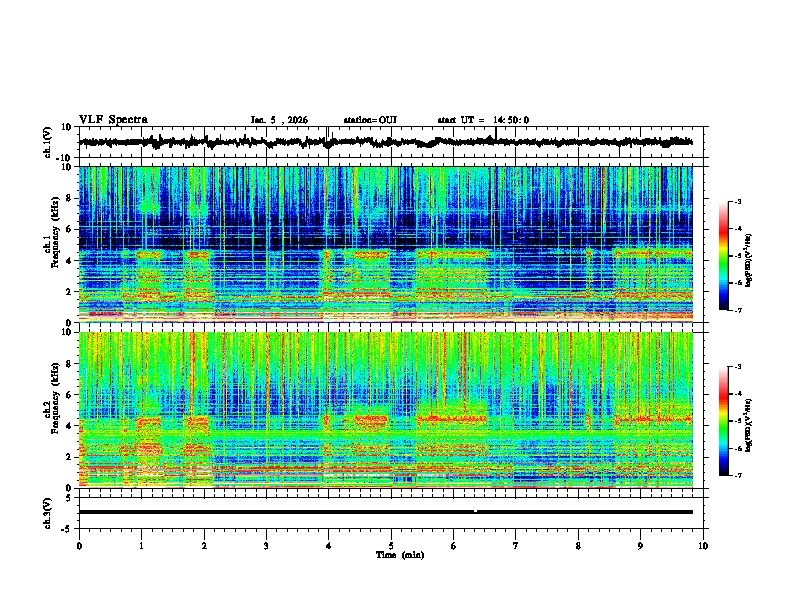Click the "-7" label on ch.2 color bar
792x612 pixels.
[x=738, y=475]
